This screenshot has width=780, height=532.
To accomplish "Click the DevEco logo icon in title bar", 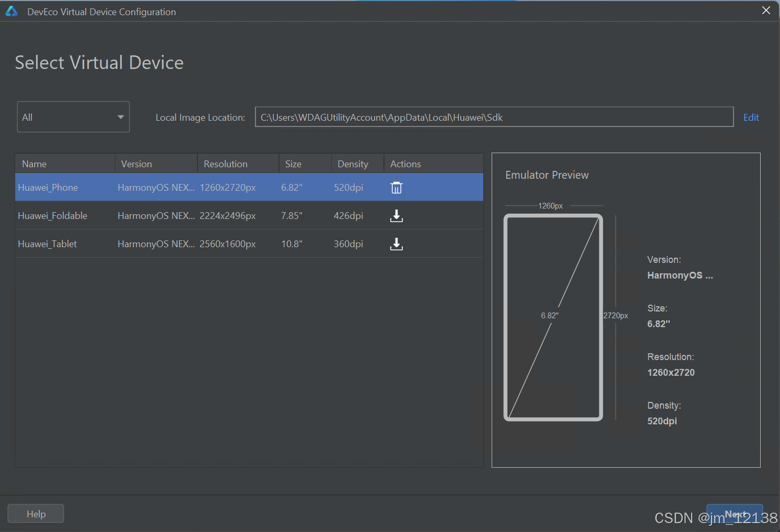I will coord(11,11).
